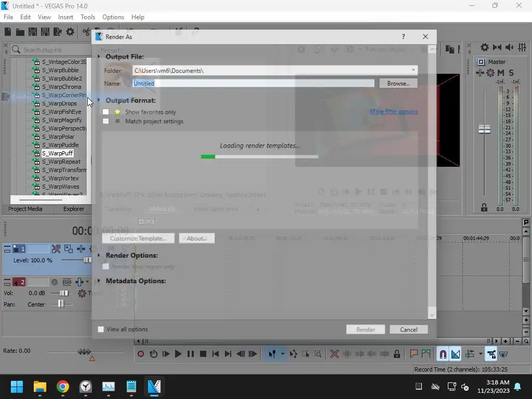This screenshot has height=399, width=532.
Task: Click the master bus lock fader channels icon
Action: click(x=484, y=207)
